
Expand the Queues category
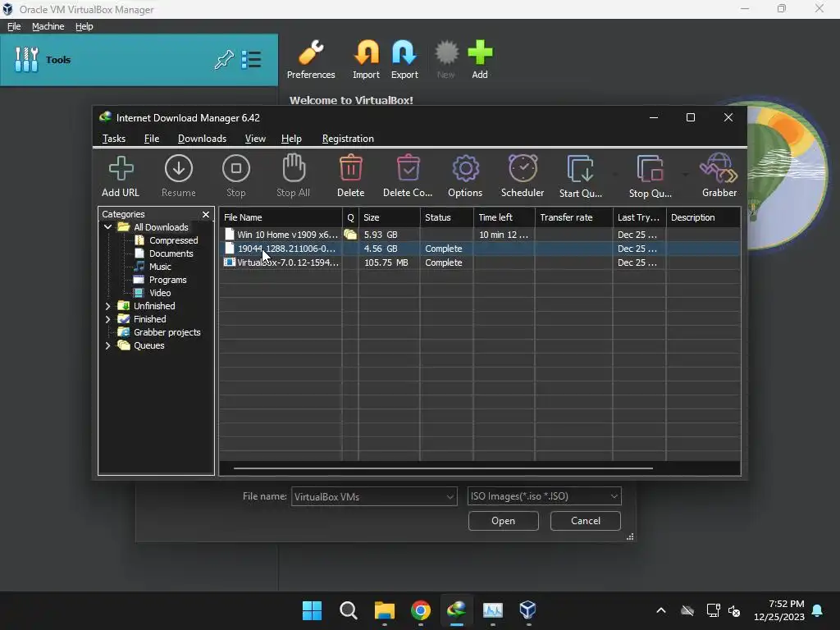click(x=107, y=345)
